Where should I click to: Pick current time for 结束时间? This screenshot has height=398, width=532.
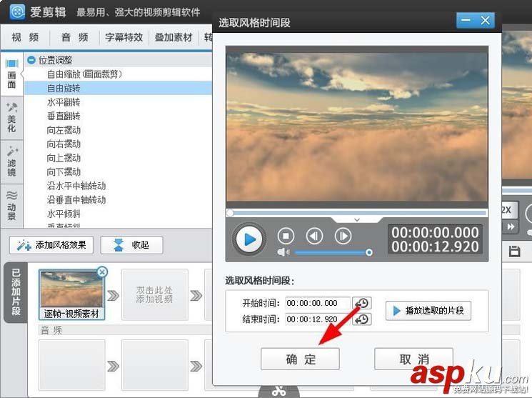(362, 319)
